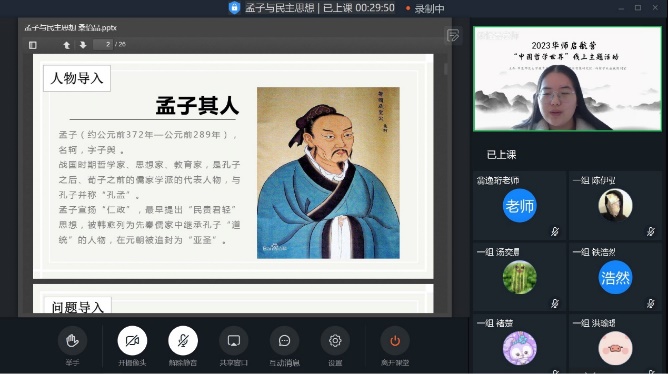Maximize the classroom window
668x374 pixels.
point(638,8)
